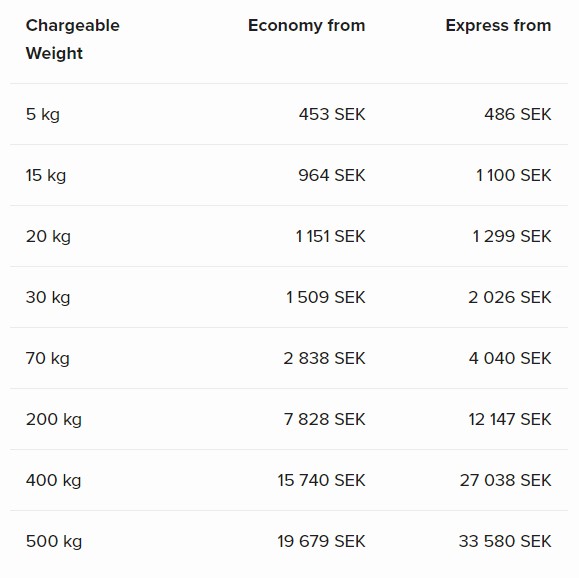Click the 486 SEK express price
Viewport: 579px width, 578px height.
(518, 114)
